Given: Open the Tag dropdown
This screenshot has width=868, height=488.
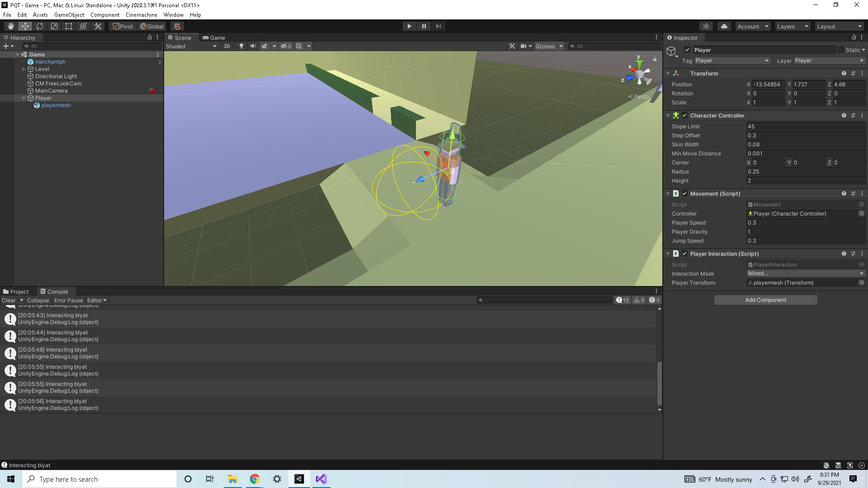Looking at the screenshot, I should click(732, 61).
